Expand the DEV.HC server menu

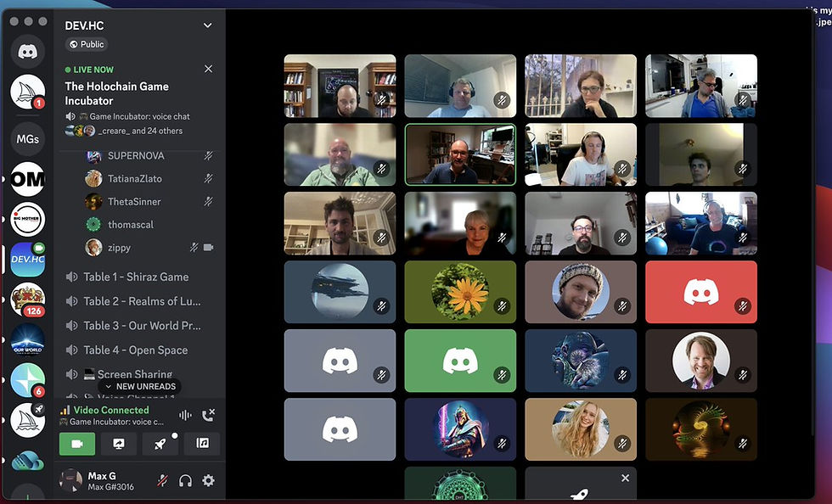point(207,25)
